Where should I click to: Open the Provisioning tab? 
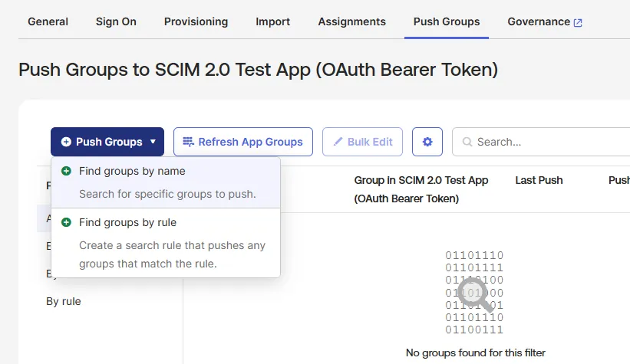196,21
